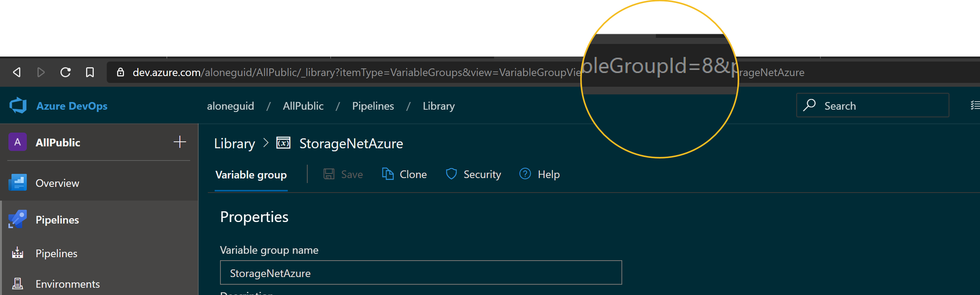Open the Help menu
This screenshot has width=980, height=295.
point(540,174)
